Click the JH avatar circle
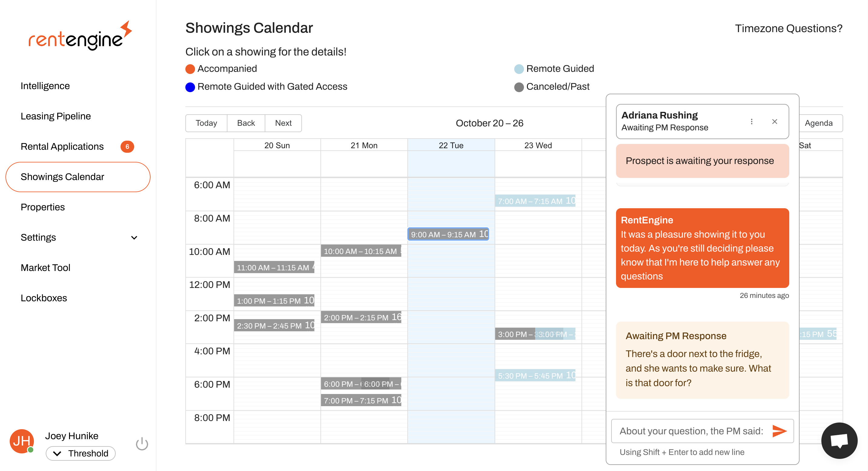The width and height of the screenshot is (868, 471). (x=22, y=441)
